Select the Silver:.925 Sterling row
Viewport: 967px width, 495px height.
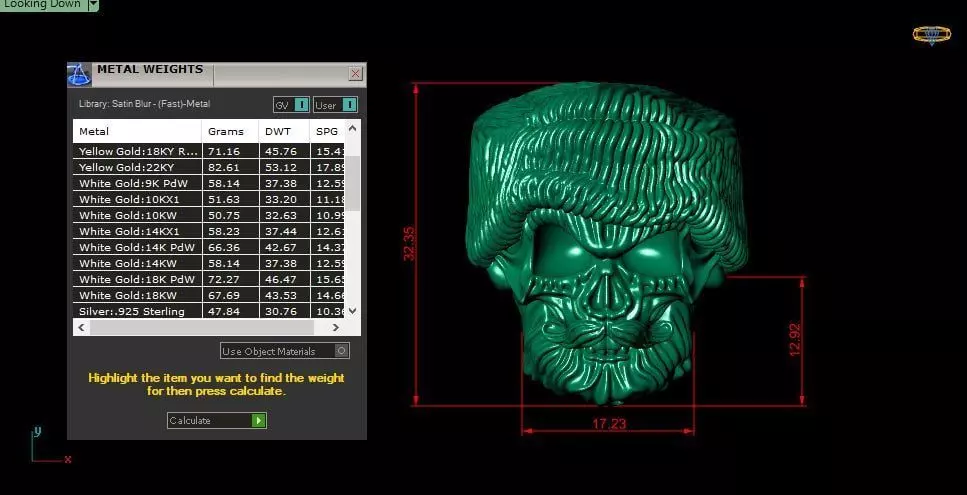pos(208,311)
